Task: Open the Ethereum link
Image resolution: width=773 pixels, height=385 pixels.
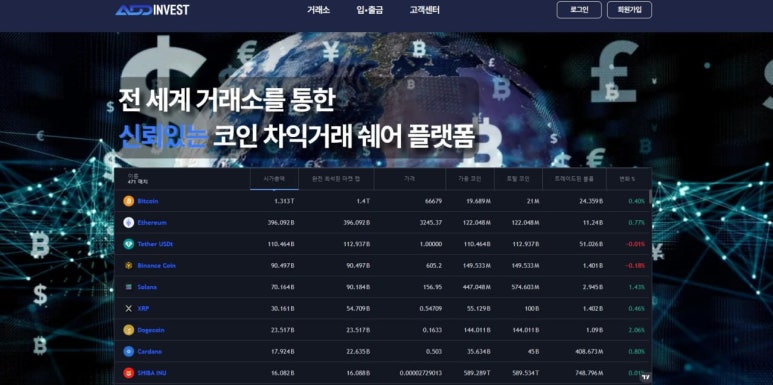Action: [x=152, y=223]
